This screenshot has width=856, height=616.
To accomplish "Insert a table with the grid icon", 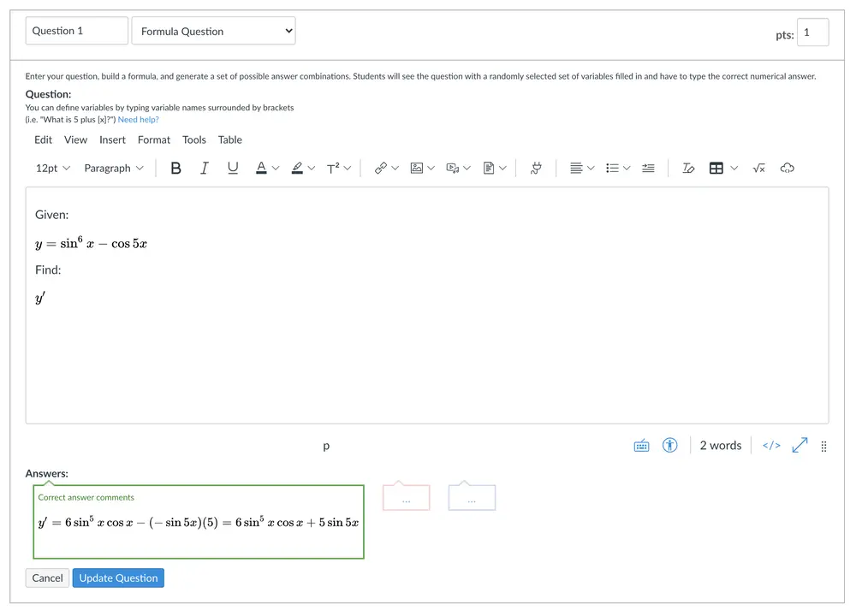I will point(716,168).
